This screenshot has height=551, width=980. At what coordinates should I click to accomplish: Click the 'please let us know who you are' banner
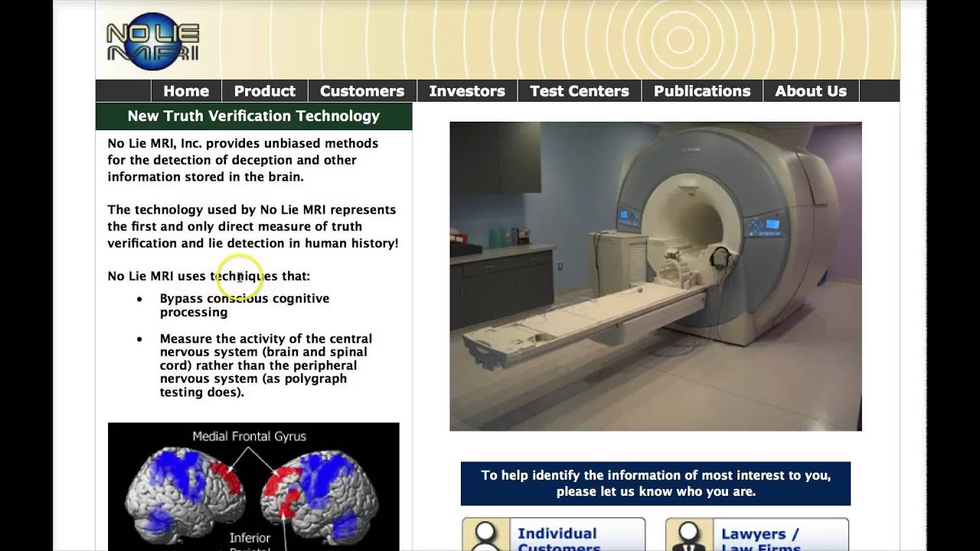pyautogui.click(x=655, y=484)
